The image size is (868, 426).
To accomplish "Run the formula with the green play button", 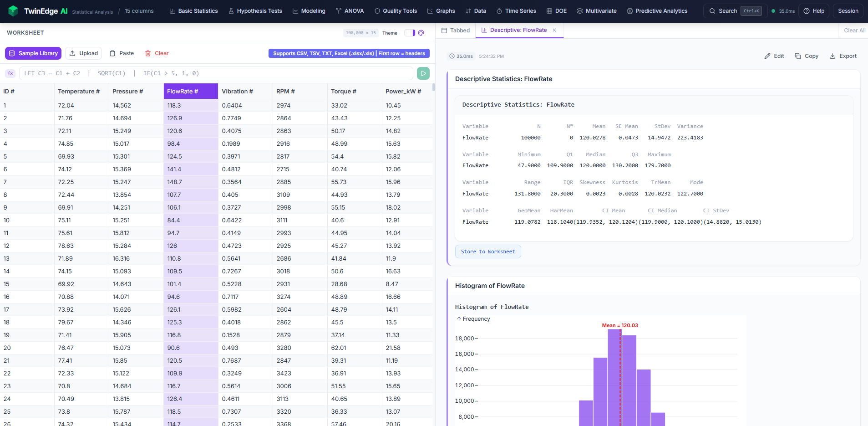I will 423,73.
